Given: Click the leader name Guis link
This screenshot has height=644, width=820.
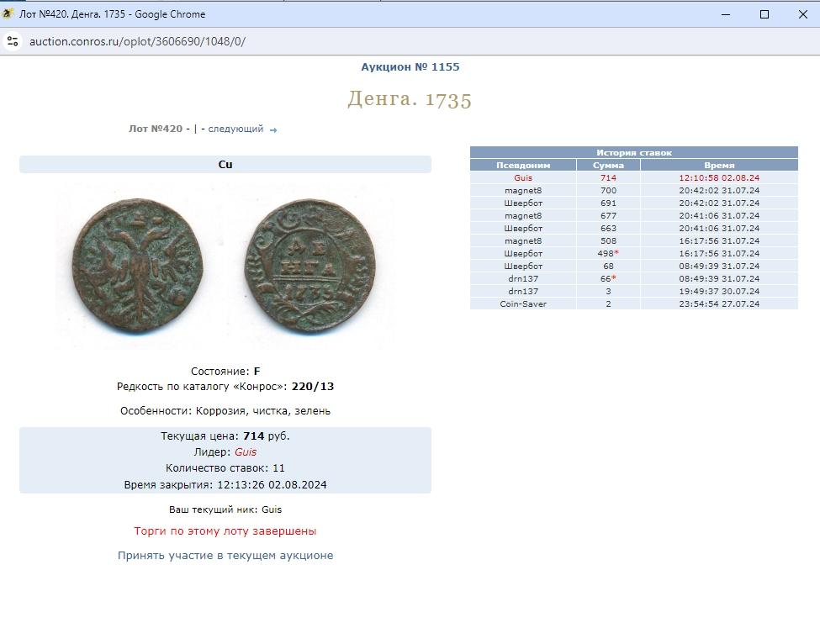Looking at the screenshot, I should [x=246, y=452].
